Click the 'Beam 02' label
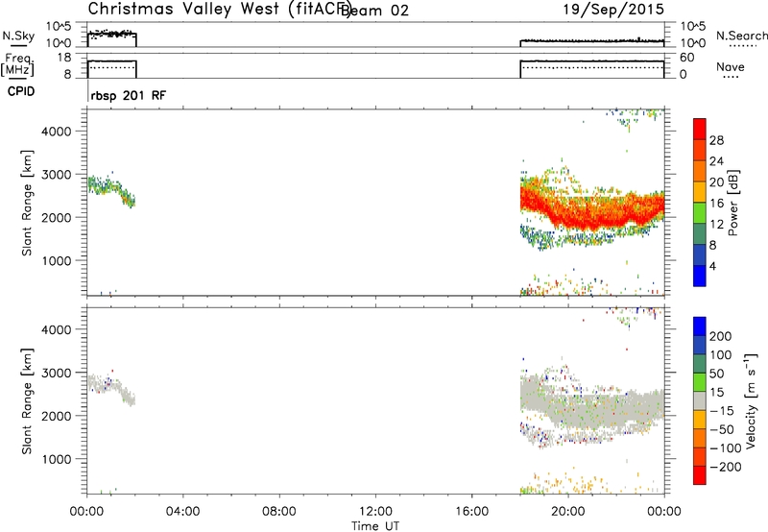The width and height of the screenshot is (768, 532). 374,10
